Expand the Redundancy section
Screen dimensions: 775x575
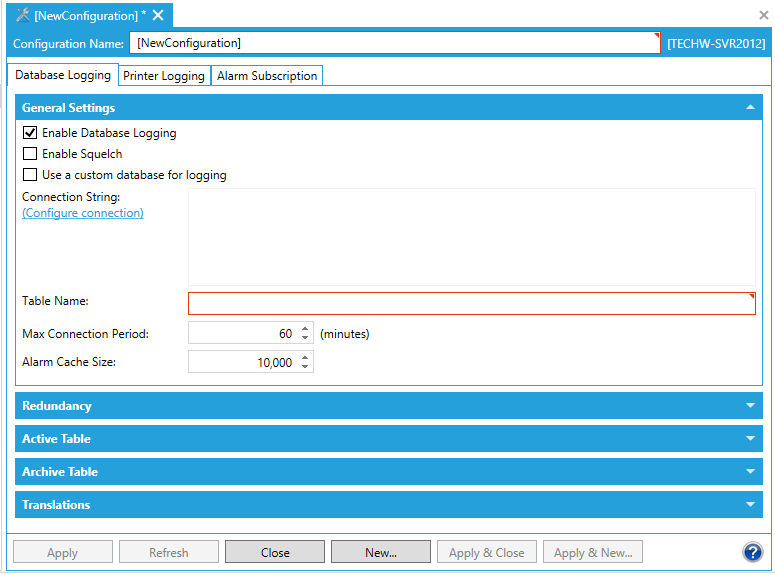tap(749, 406)
